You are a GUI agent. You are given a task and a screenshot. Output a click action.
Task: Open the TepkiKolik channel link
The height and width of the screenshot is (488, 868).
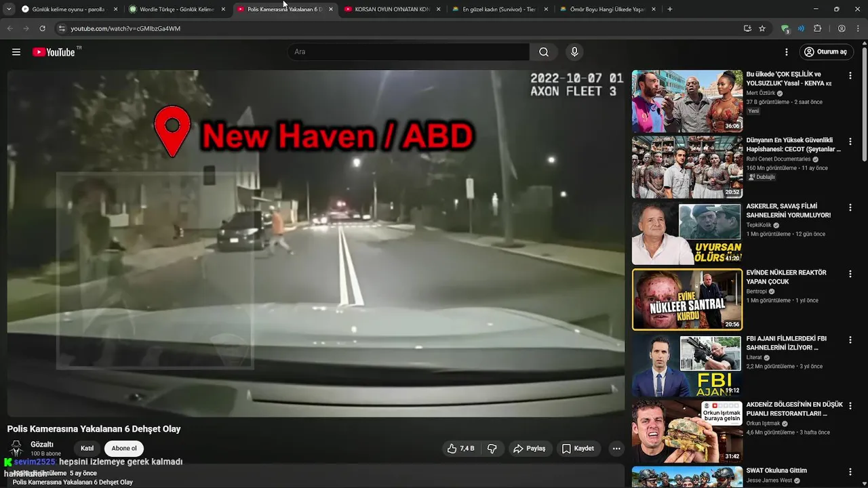tap(760, 225)
